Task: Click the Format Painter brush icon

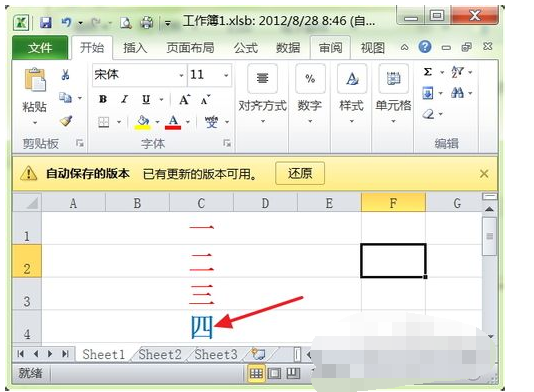Action: (x=66, y=121)
